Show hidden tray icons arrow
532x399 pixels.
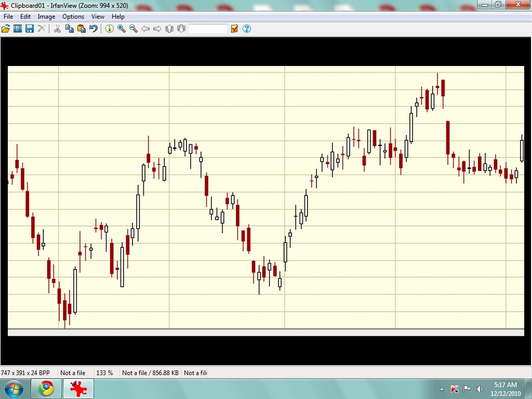coord(442,389)
